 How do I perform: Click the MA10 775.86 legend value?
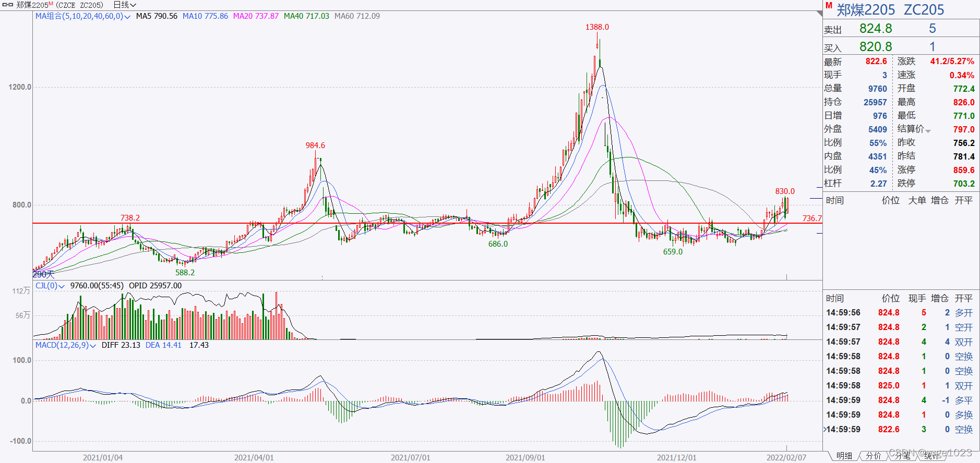point(205,16)
